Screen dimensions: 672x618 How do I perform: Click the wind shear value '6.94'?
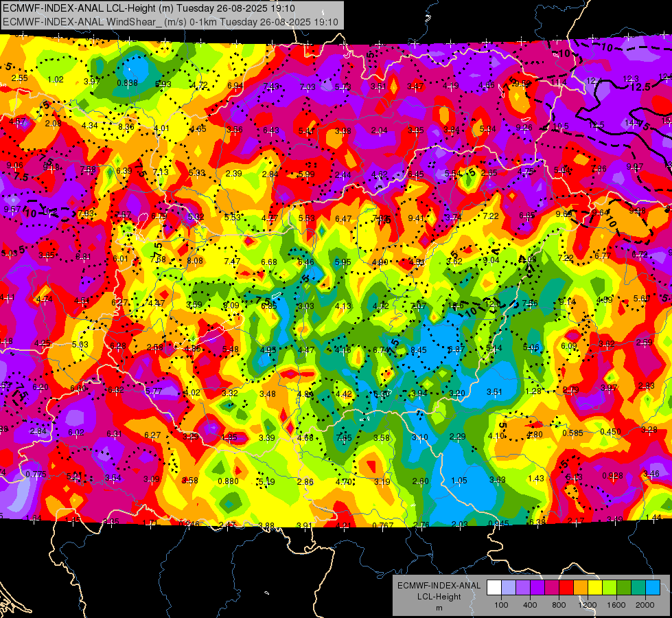click(235, 86)
